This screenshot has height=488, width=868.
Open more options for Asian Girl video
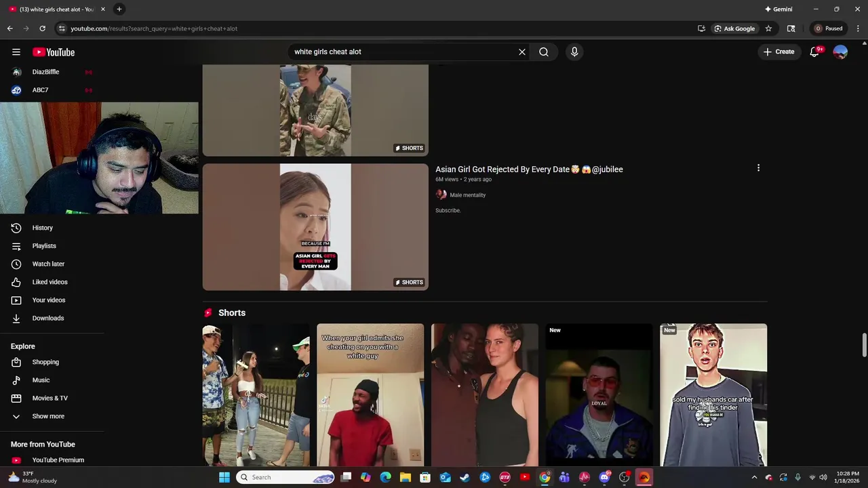point(758,168)
